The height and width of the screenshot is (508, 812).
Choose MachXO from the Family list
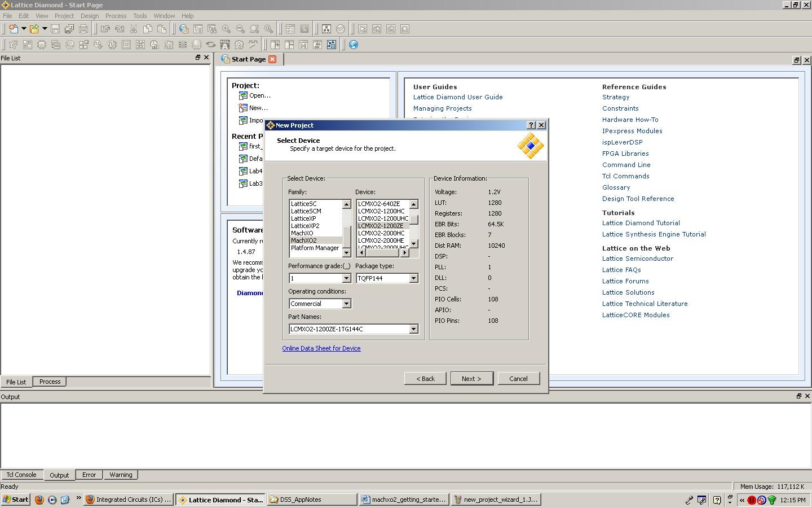(x=302, y=233)
